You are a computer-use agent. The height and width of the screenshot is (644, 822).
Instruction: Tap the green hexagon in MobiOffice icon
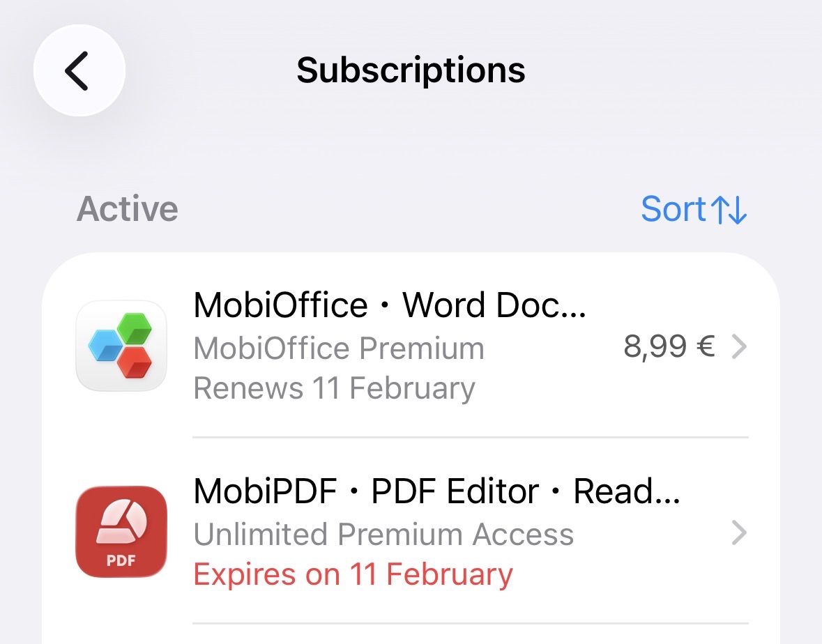pos(134,328)
